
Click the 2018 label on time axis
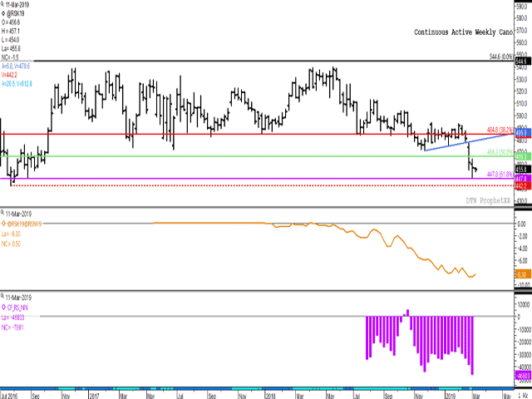(x=270, y=396)
